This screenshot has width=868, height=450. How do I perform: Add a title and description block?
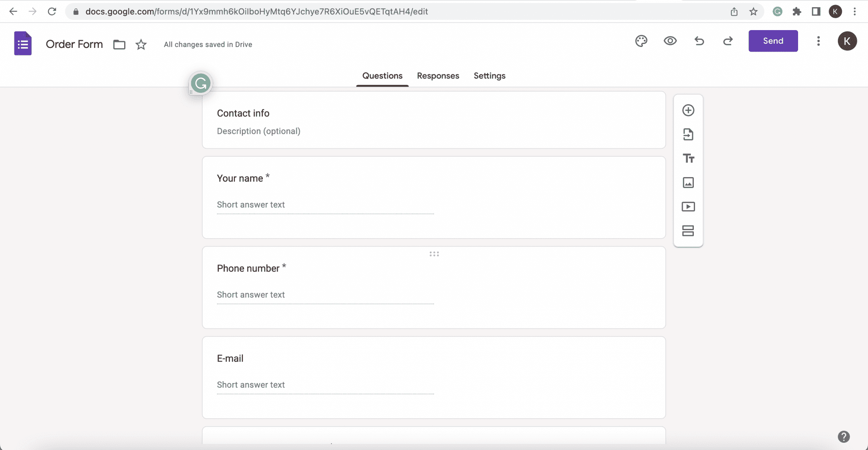[688, 158]
